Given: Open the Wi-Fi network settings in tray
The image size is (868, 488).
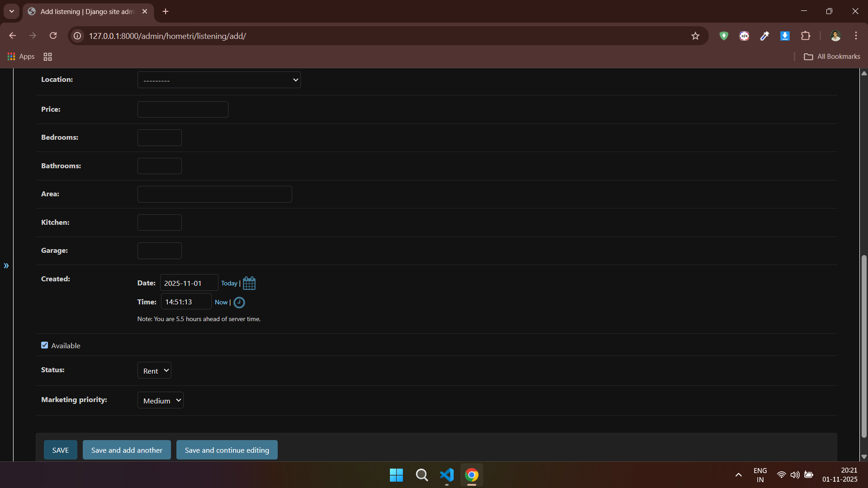Looking at the screenshot, I should (781, 475).
